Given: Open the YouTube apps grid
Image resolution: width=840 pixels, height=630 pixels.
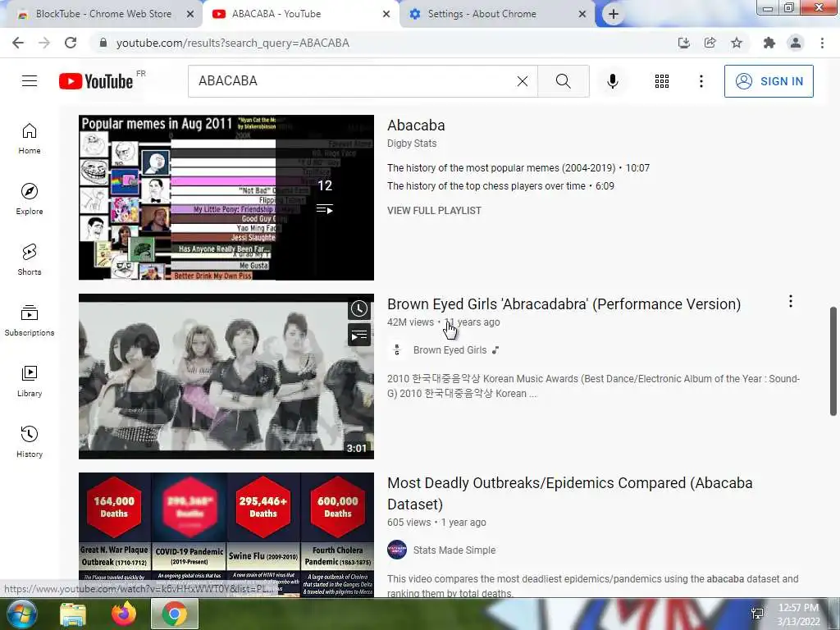Looking at the screenshot, I should coord(662,81).
